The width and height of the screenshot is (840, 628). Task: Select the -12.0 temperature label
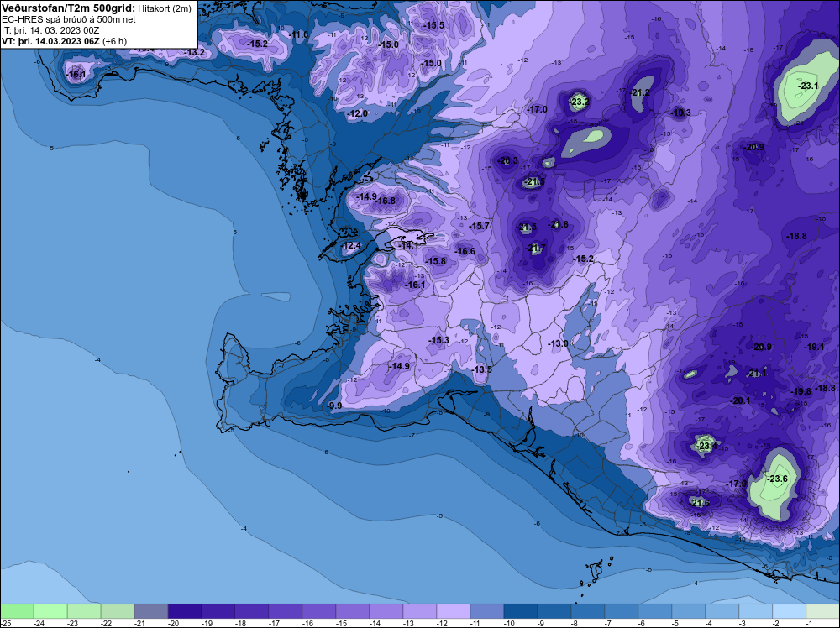[357, 113]
